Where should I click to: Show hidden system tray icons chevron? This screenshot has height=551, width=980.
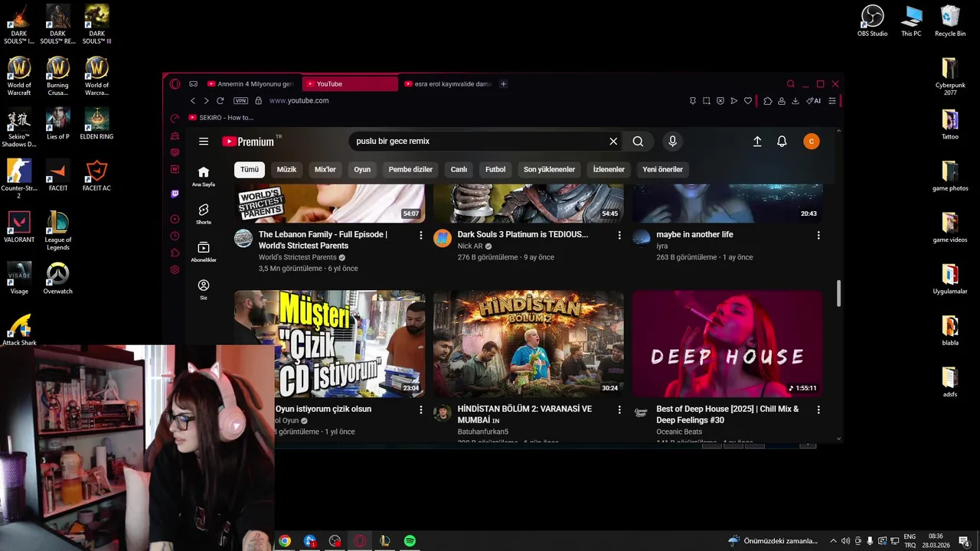(x=834, y=541)
